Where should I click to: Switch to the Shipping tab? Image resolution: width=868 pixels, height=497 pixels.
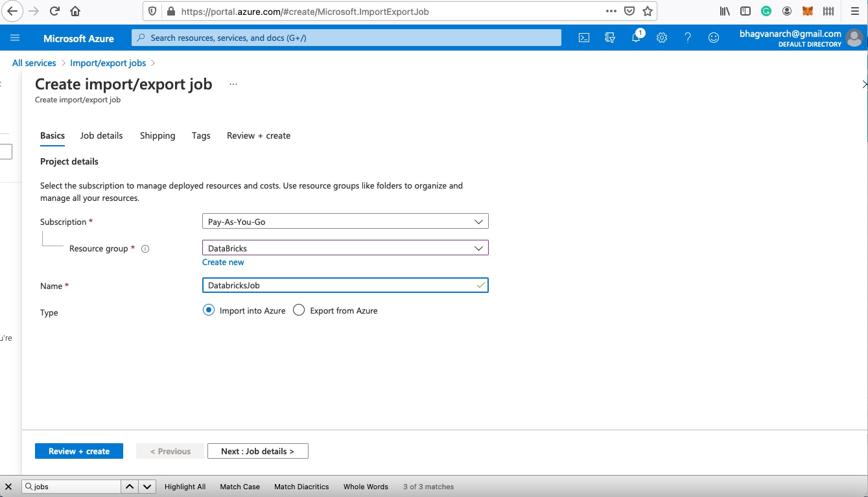[x=158, y=135]
